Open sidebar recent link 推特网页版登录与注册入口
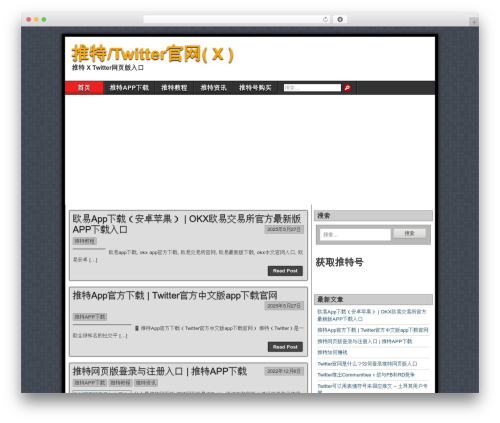Viewport: 500px width, 423px height. point(365,341)
